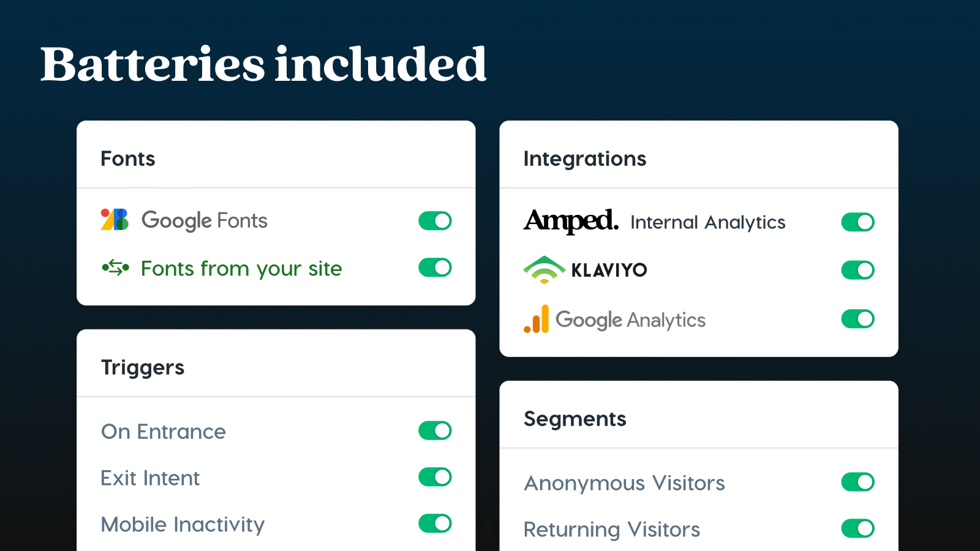Toggle the Klaviyo integration switch
Image resolution: width=980 pixels, height=551 pixels.
click(858, 269)
